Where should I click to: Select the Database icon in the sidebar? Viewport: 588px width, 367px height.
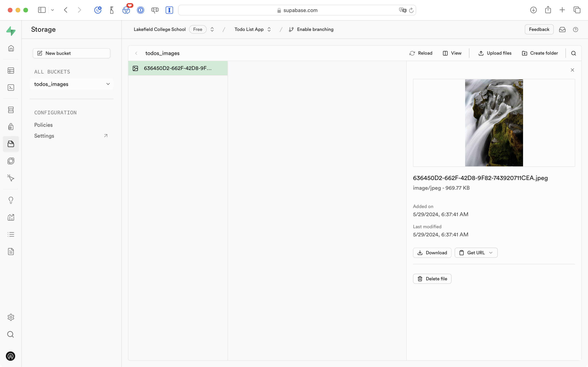point(11,110)
